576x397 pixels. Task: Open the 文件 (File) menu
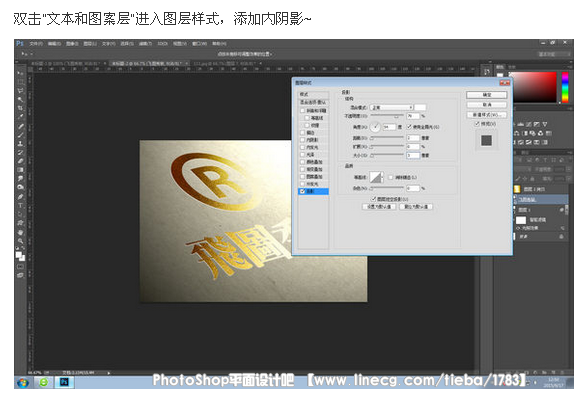(x=36, y=44)
